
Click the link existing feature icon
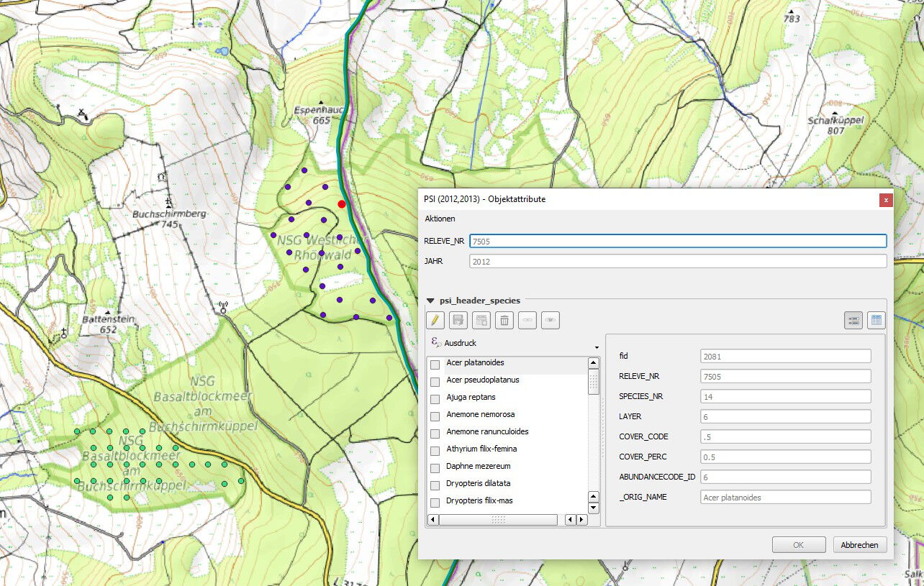[527, 320]
